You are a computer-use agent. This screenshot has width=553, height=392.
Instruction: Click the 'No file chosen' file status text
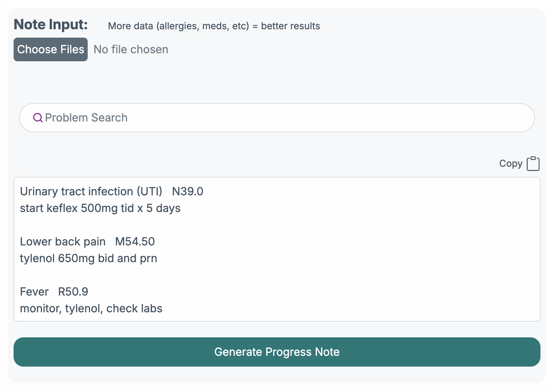(131, 49)
